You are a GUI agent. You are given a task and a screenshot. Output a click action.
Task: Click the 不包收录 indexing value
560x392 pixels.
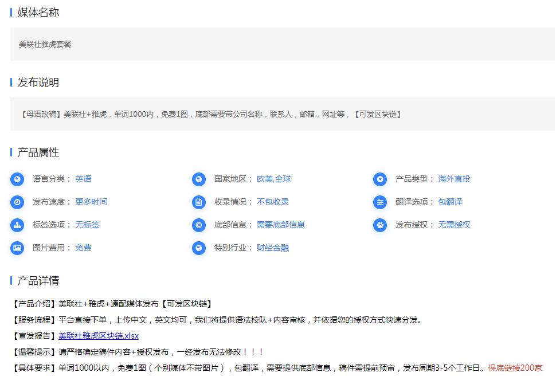point(273,202)
